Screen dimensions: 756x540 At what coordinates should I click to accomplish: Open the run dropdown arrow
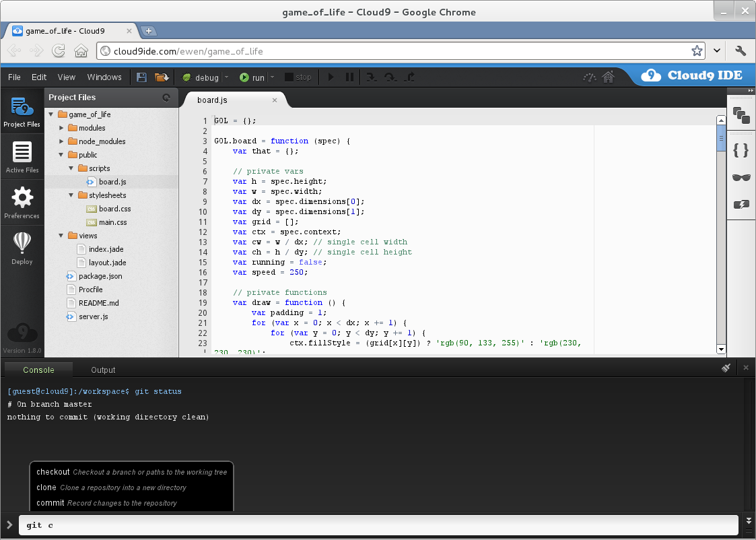273,77
